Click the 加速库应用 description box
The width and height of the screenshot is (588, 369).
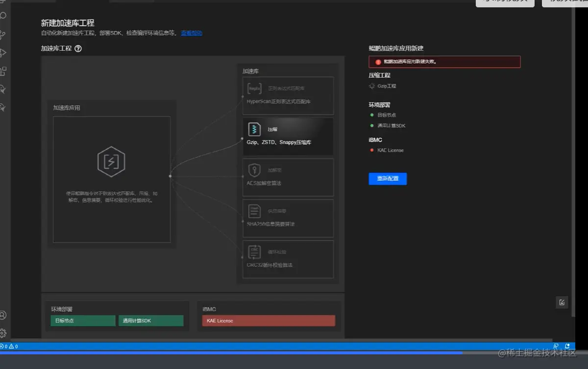112,180
